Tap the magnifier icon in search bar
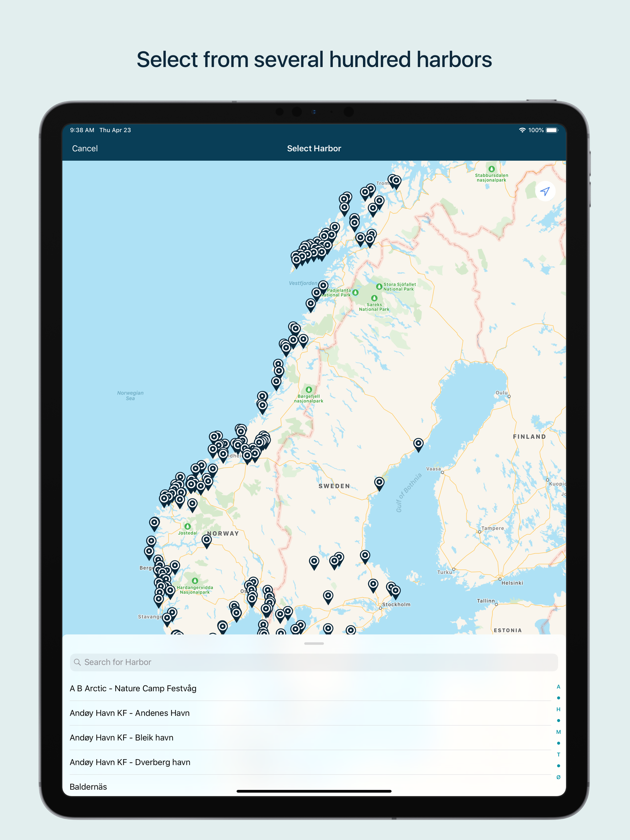The image size is (630, 840). (x=78, y=662)
